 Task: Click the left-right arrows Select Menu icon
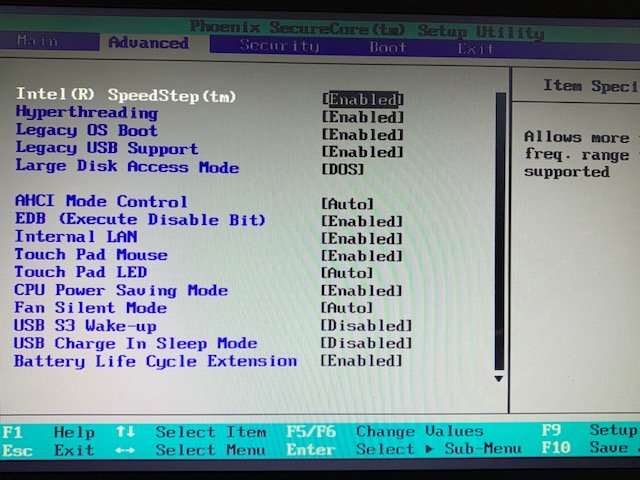125,450
